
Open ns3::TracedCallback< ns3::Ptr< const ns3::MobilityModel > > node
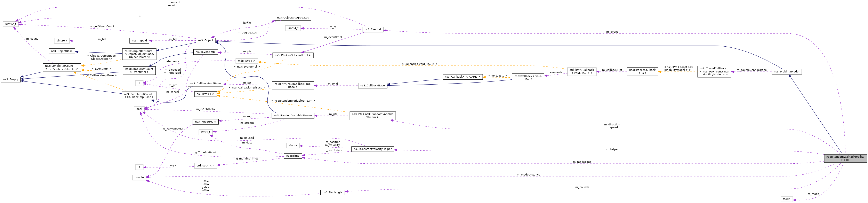tap(714, 71)
